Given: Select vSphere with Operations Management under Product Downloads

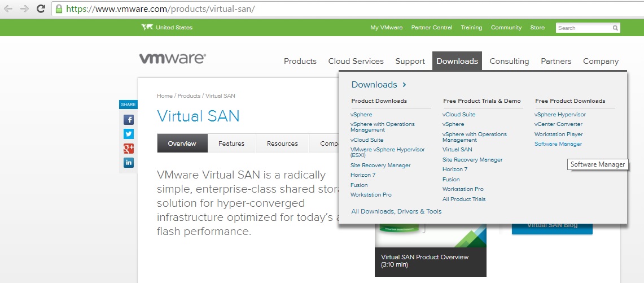Looking at the screenshot, I should 382,127.
